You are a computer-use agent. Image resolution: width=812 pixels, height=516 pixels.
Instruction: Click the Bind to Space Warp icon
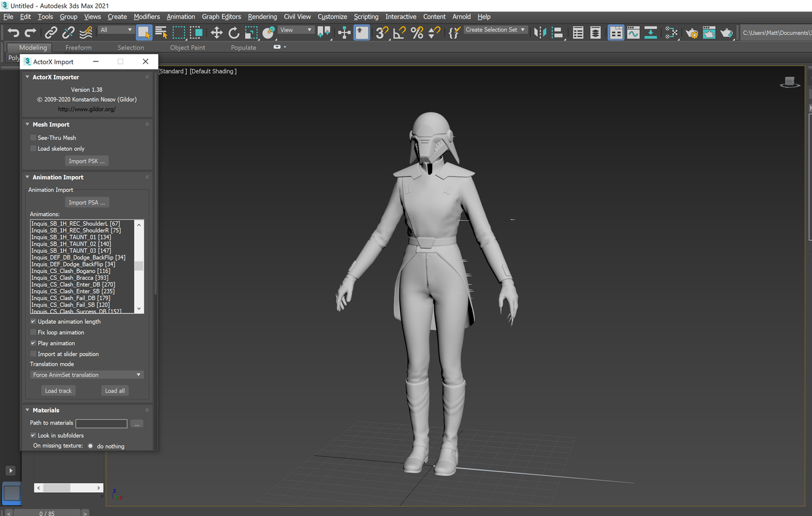[x=86, y=32]
